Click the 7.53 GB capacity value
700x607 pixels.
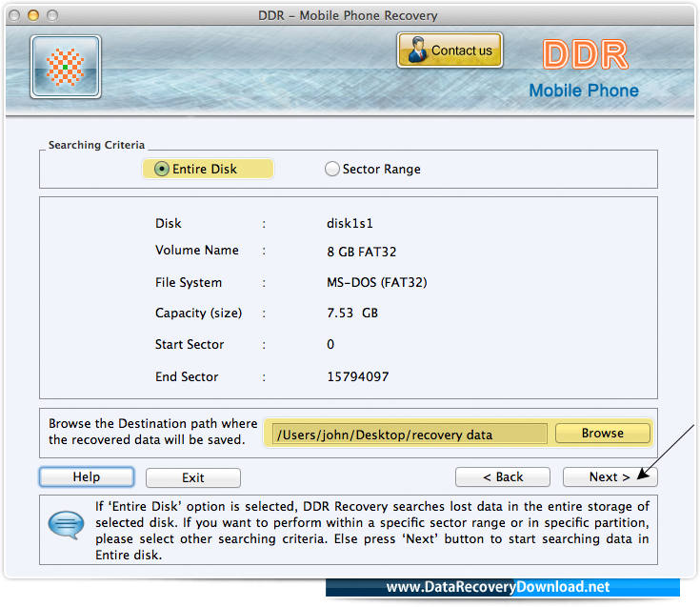352,313
